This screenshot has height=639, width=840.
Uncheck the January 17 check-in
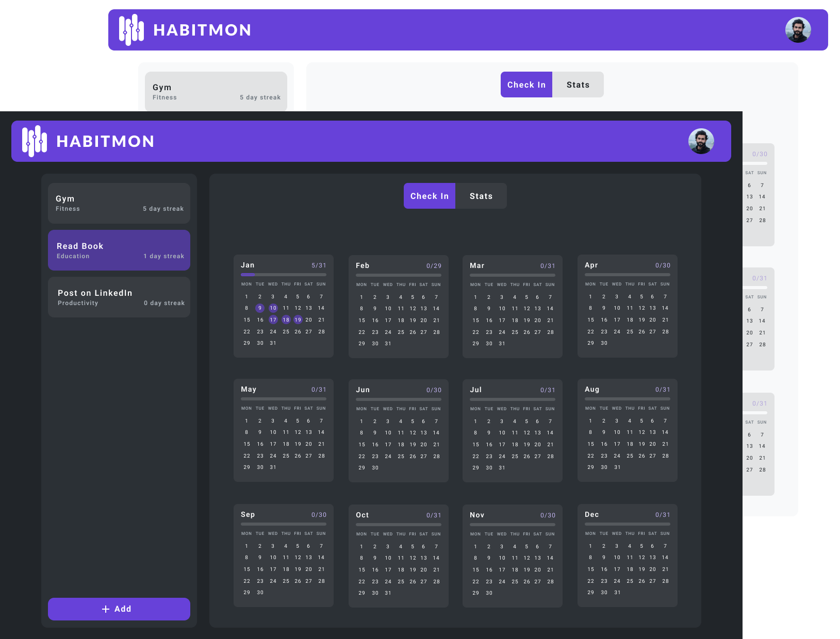click(273, 320)
